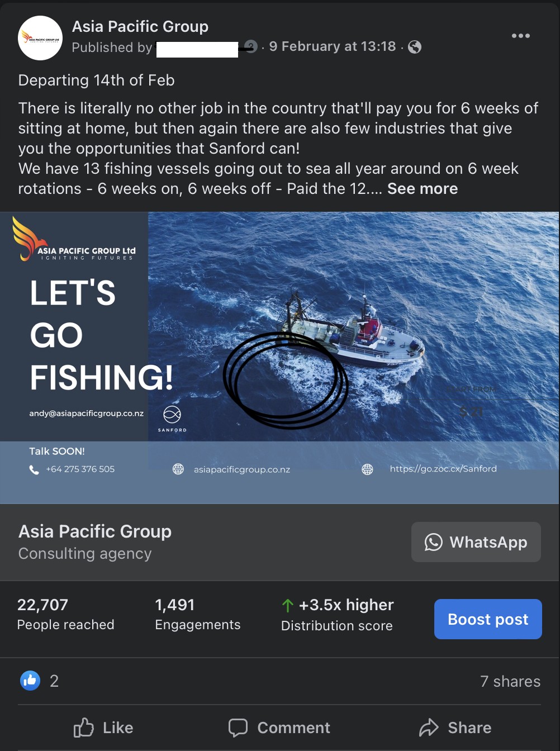
Task: Click the Like thumbs-up button
Action: click(x=103, y=728)
